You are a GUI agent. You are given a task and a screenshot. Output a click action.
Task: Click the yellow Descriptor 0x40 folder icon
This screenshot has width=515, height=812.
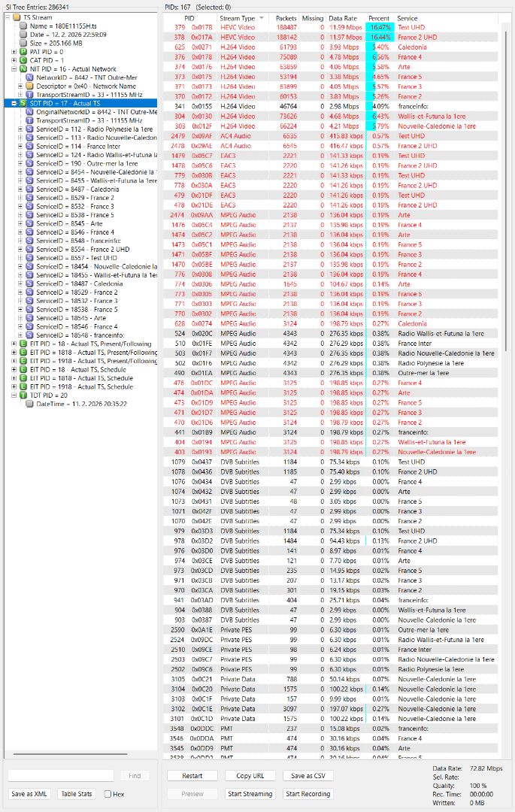[x=29, y=86]
